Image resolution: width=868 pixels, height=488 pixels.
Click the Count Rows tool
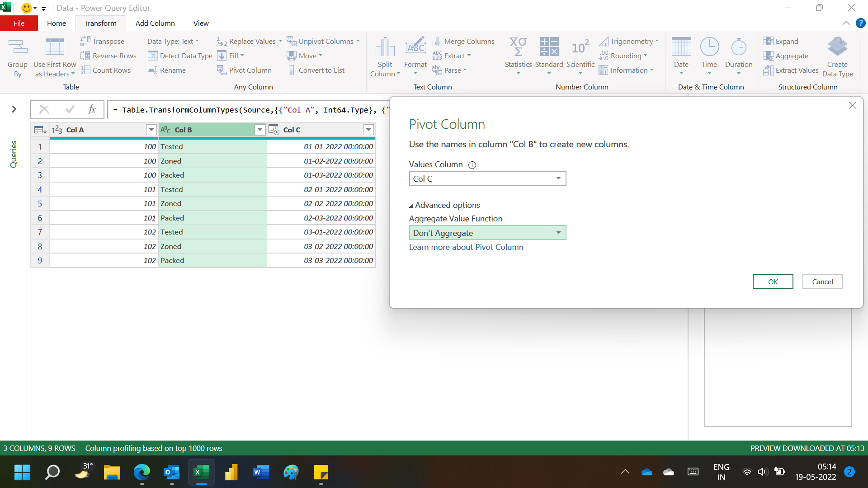(106, 70)
